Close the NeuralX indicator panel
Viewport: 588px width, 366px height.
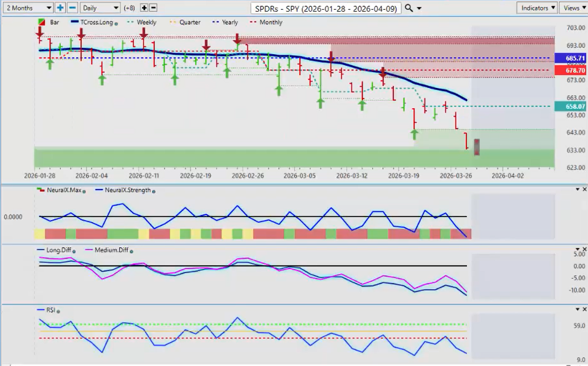pyautogui.click(x=584, y=189)
